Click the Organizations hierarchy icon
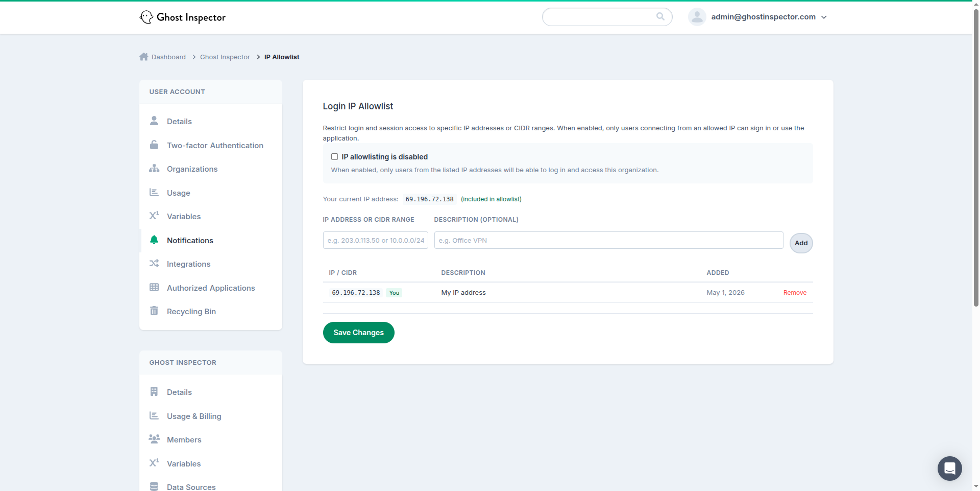This screenshot has height=491, width=980. [154, 169]
